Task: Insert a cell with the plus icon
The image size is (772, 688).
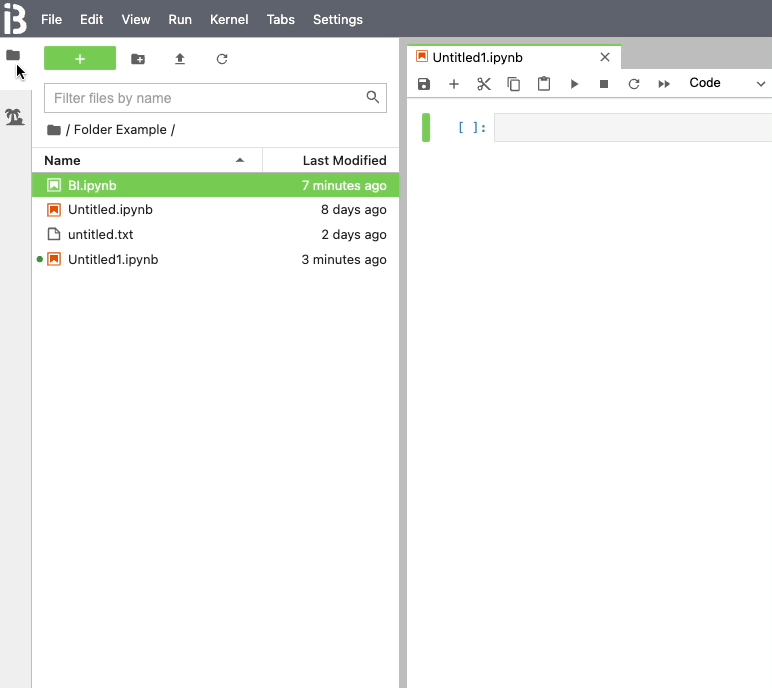Action: point(454,84)
